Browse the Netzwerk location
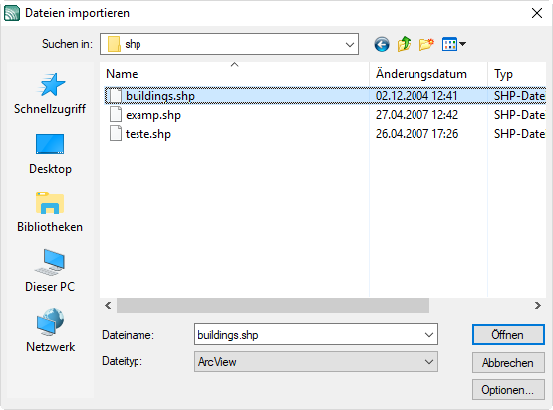Image resolution: width=553 pixels, height=410 pixels. 50,331
